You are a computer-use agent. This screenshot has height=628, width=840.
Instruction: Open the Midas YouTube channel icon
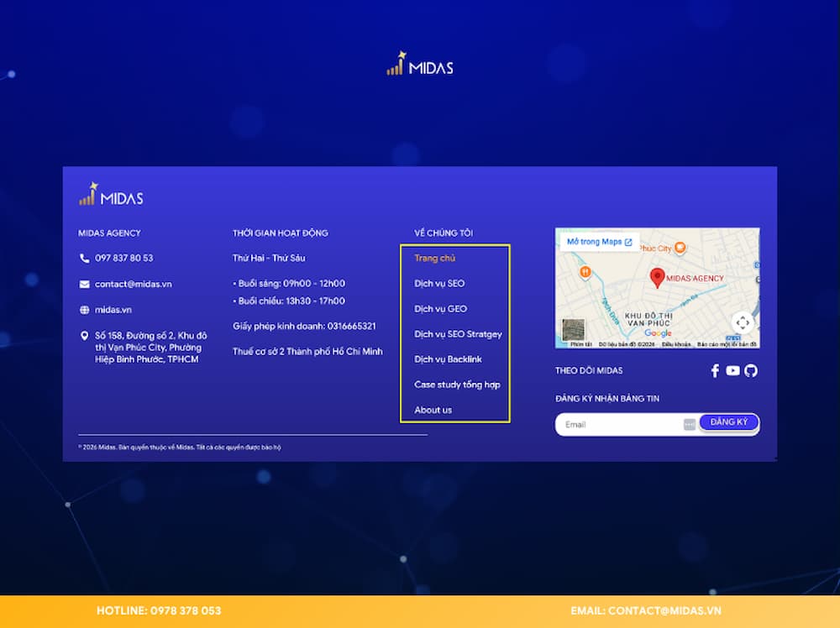(x=732, y=370)
